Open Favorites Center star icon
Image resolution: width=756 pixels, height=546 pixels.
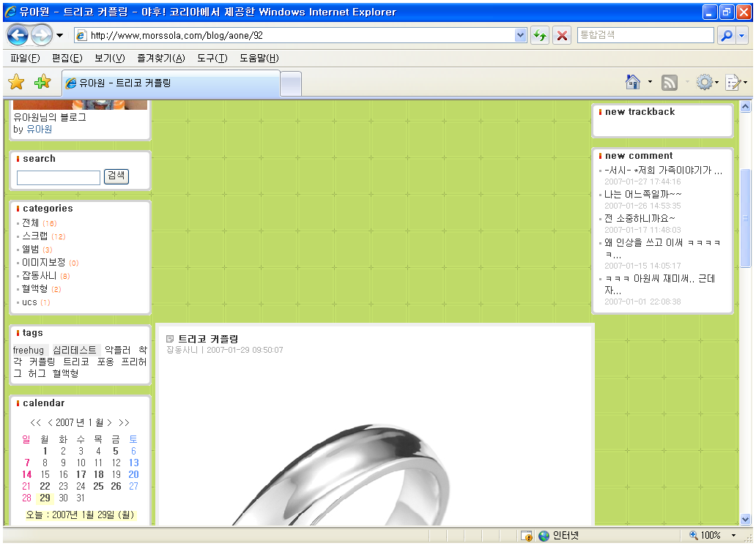click(16, 82)
